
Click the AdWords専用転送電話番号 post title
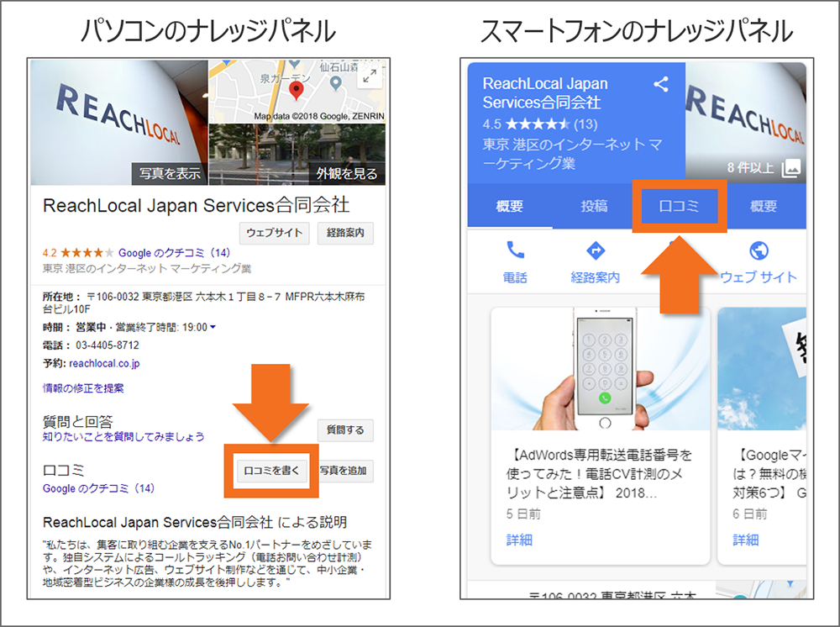pos(601,474)
